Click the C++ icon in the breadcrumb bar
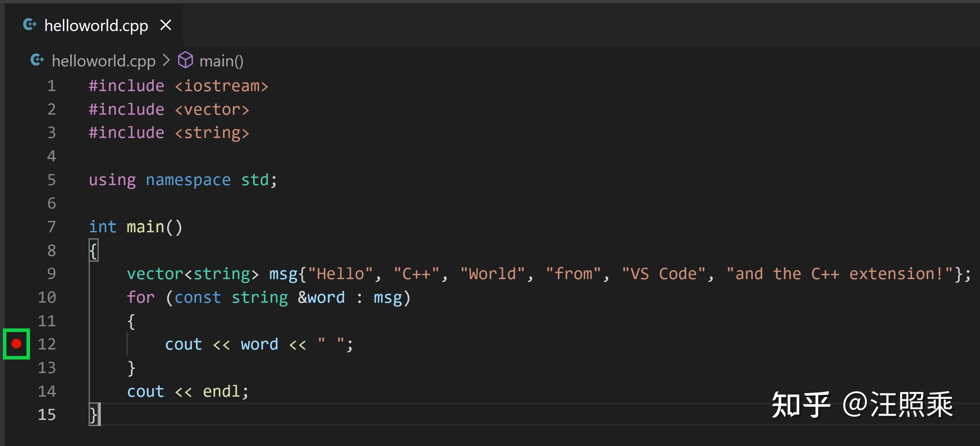Screen dimensions: 980x446 37,60
